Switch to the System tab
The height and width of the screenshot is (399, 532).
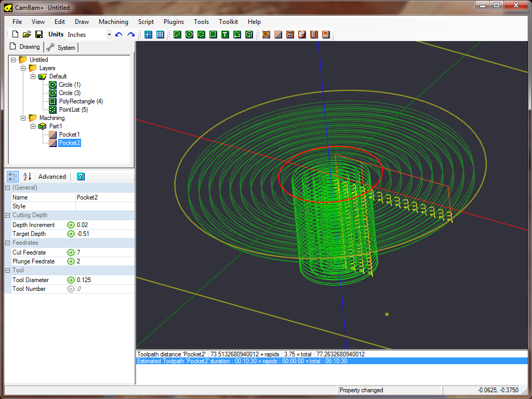pyautogui.click(x=61, y=48)
